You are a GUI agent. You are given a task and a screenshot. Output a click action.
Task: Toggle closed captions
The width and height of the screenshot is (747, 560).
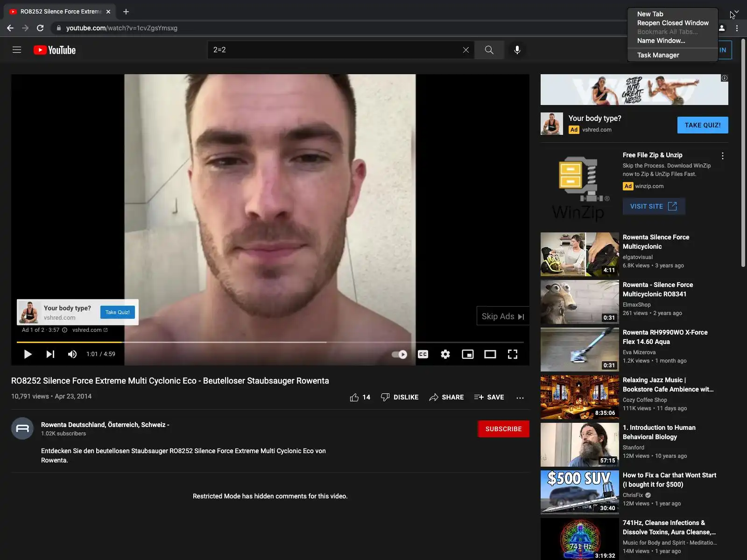click(423, 354)
